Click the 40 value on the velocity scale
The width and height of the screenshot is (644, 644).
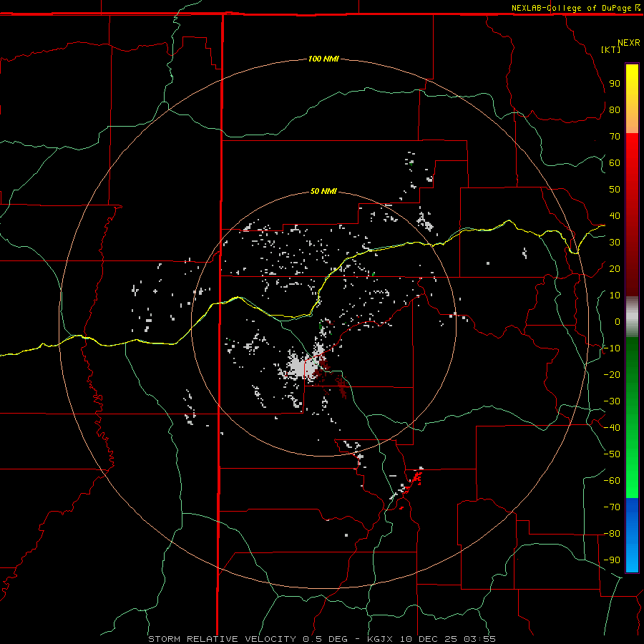(615, 215)
